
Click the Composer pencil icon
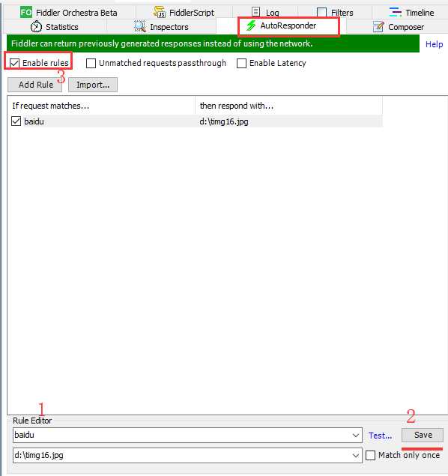(378, 27)
